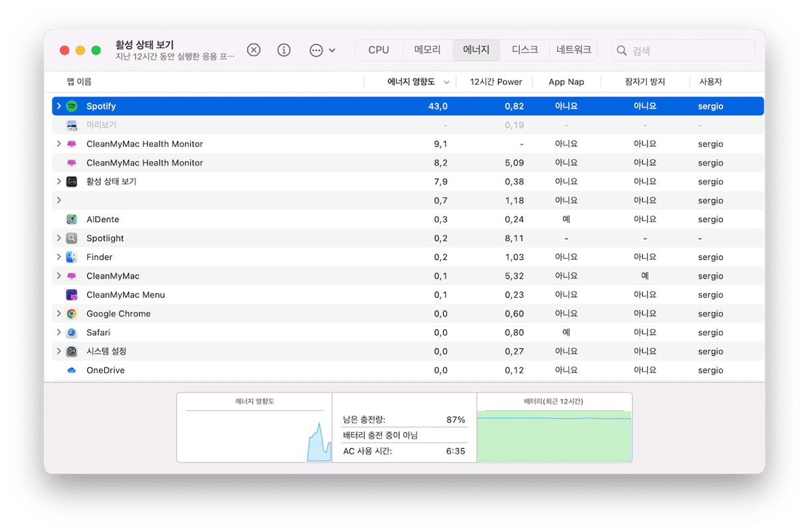Sort by App Nap column header
809x532 pixels.
coord(566,82)
